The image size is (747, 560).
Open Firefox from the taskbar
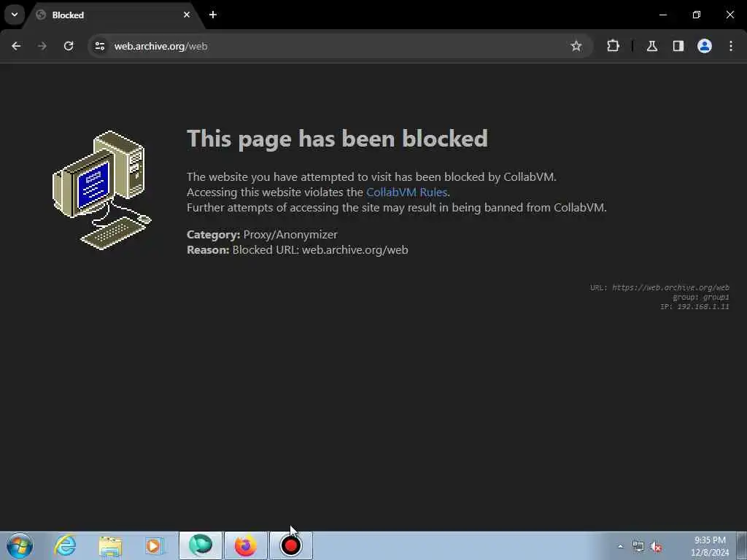[x=245, y=545]
